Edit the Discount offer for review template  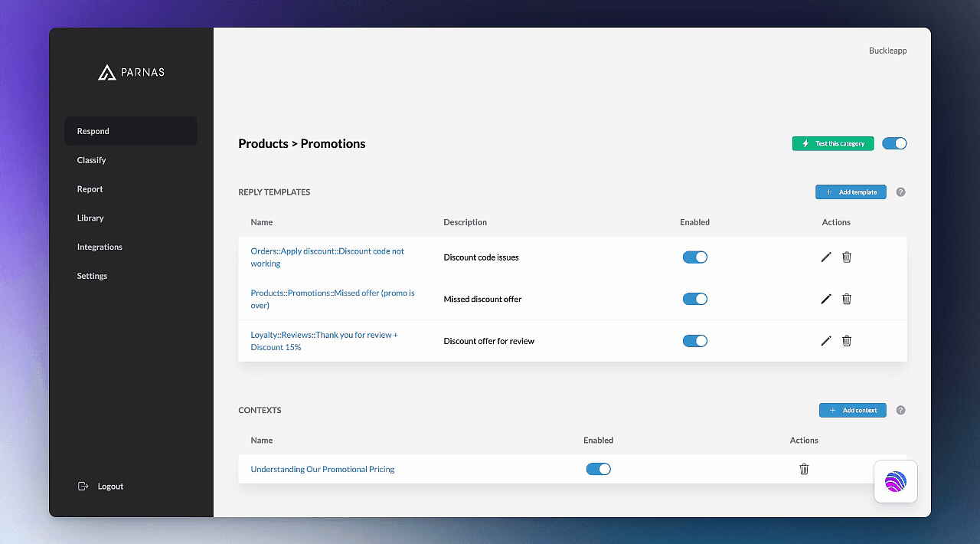point(825,341)
